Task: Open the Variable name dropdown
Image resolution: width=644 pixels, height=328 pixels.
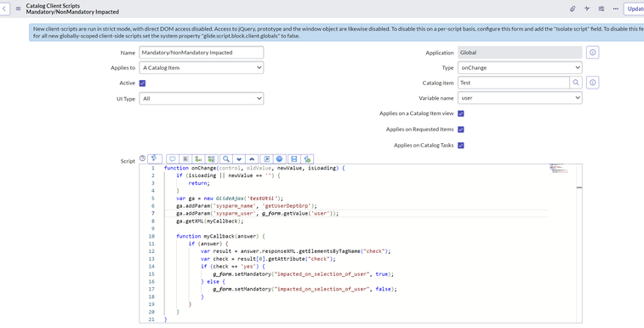Action: 520,98
